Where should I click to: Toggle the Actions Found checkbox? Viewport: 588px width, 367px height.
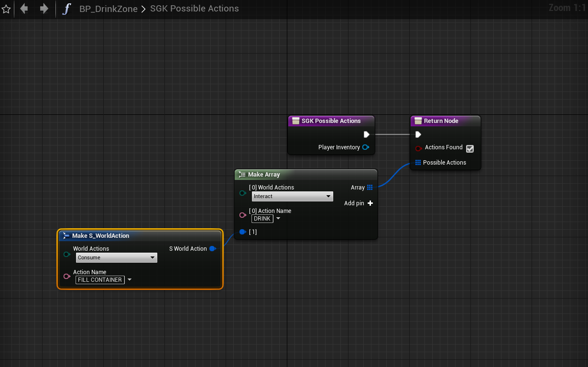[470, 148]
